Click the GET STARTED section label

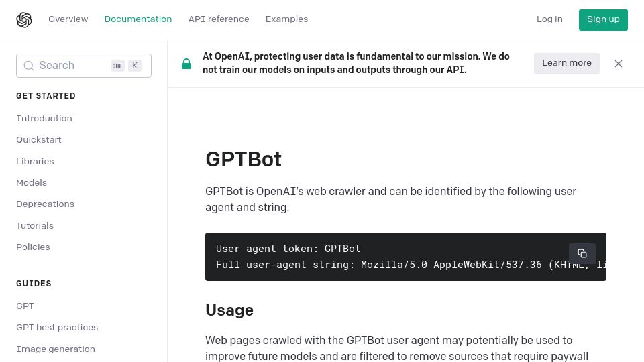pyautogui.click(x=46, y=96)
